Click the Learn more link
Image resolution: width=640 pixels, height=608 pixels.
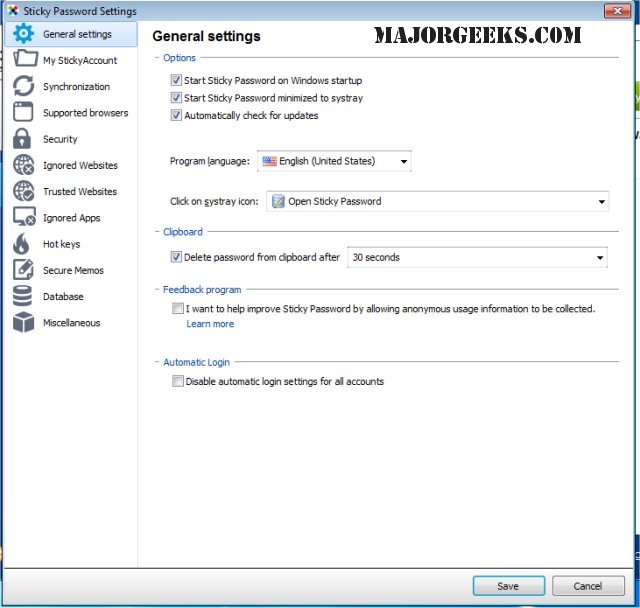tap(210, 324)
